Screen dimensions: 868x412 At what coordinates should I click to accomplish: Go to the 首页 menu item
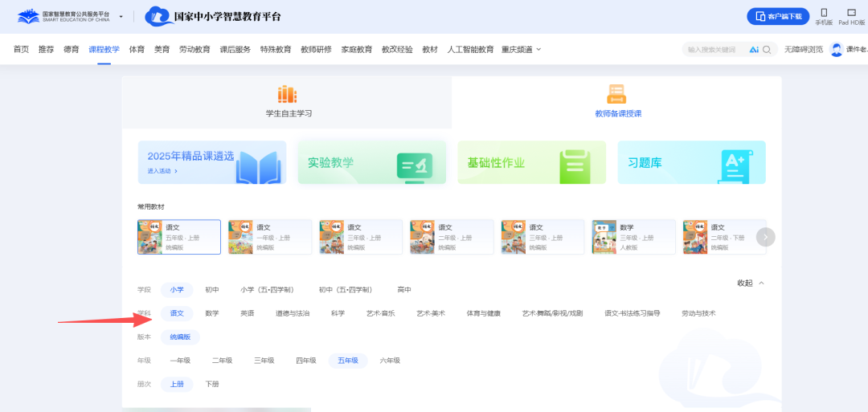point(21,49)
